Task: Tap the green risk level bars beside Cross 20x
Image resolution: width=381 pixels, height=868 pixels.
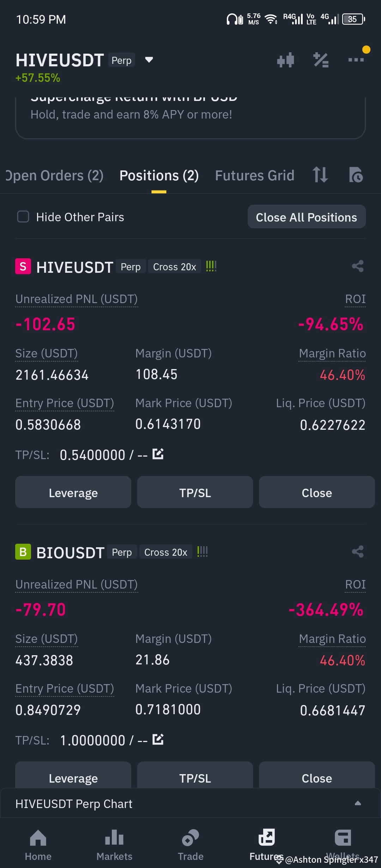Action: click(211, 266)
